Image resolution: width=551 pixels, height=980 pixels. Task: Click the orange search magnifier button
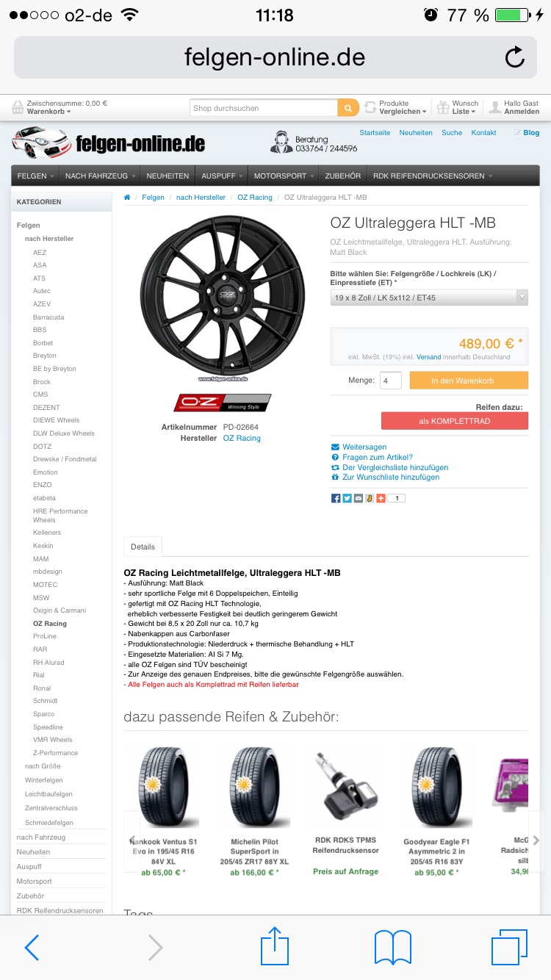point(348,108)
